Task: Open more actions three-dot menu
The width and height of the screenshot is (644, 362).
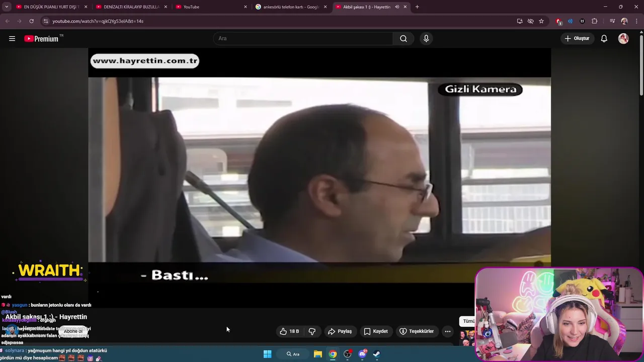Action: tap(448, 331)
